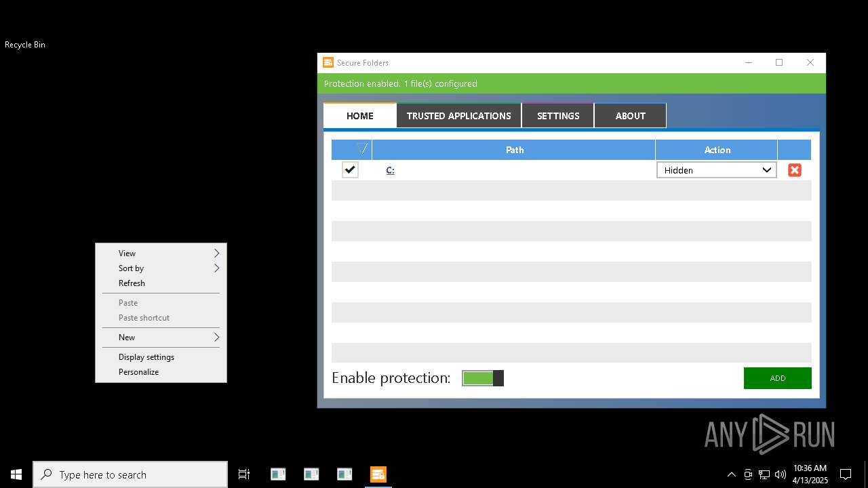This screenshot has width=868, height=488.
Task: Open the Recycle Bin on desktop
Action: (x=25, y=45)
